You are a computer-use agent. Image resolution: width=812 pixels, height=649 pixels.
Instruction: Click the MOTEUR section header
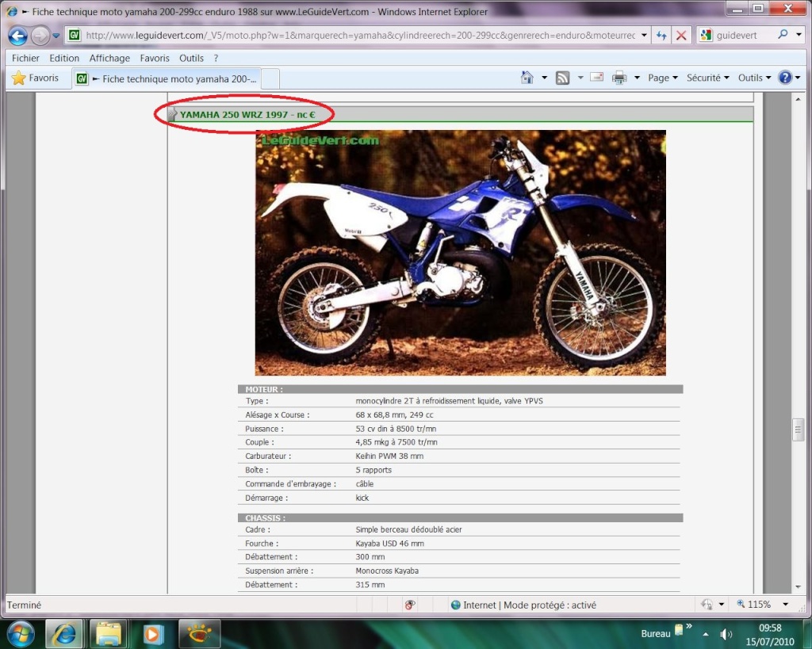click(460, 389)
